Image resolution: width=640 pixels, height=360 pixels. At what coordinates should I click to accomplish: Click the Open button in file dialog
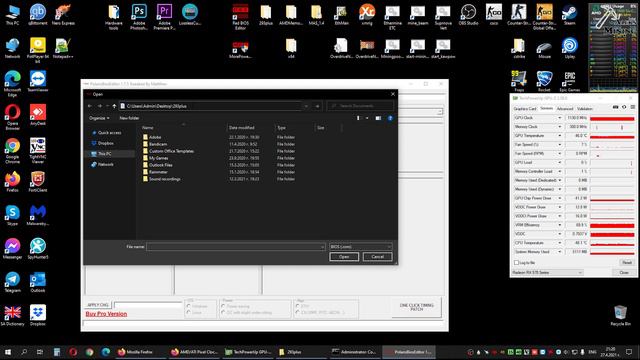point(344,257)
